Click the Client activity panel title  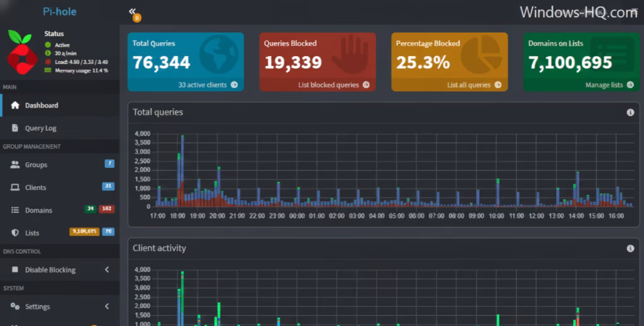click(159, 248)
